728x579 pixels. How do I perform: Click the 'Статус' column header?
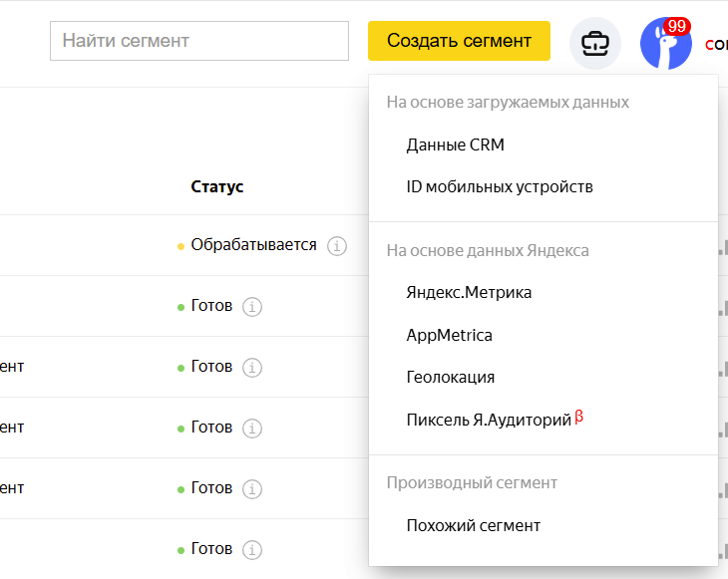(217, 186)
